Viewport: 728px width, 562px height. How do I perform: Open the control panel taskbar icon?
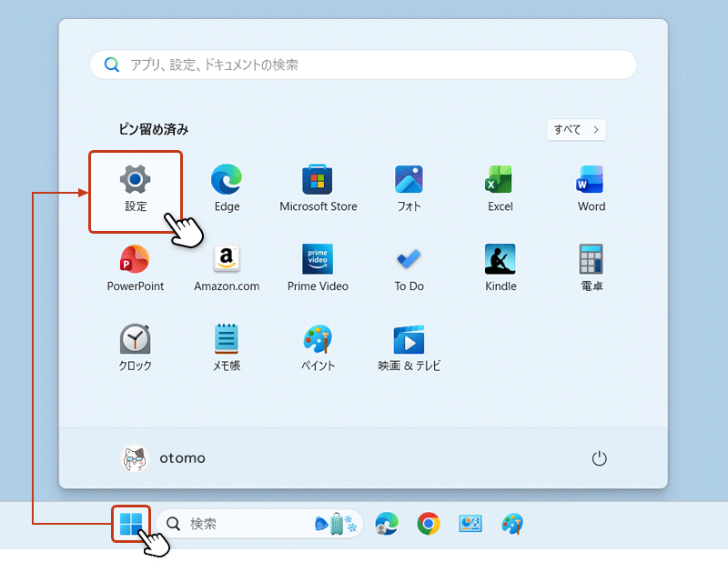470,524
